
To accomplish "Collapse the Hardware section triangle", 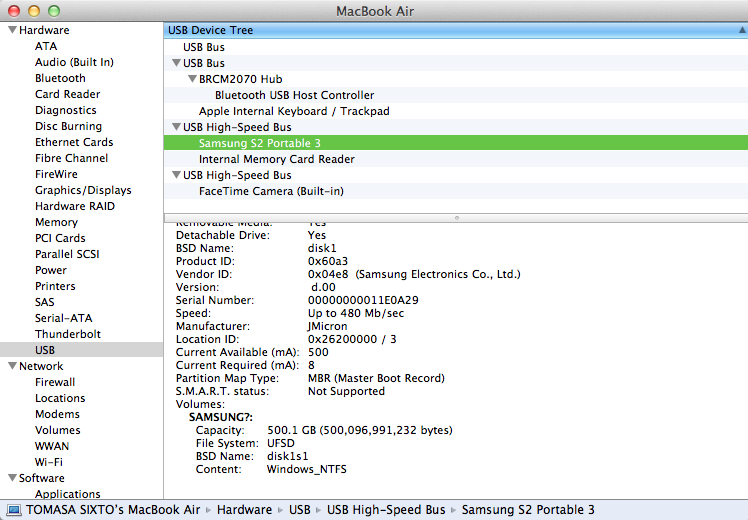I will (12, 30).
